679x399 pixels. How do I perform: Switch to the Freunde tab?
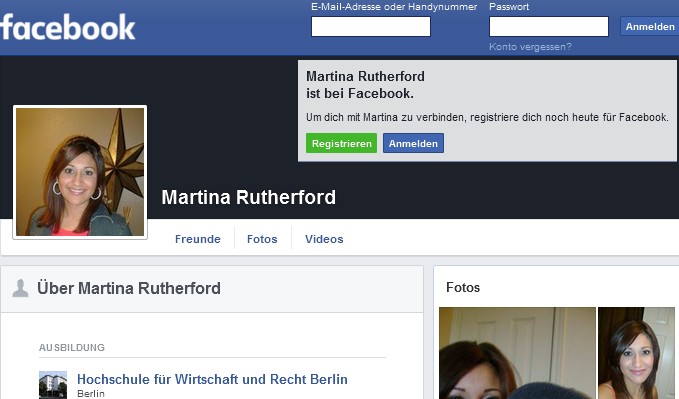point(197,239)
